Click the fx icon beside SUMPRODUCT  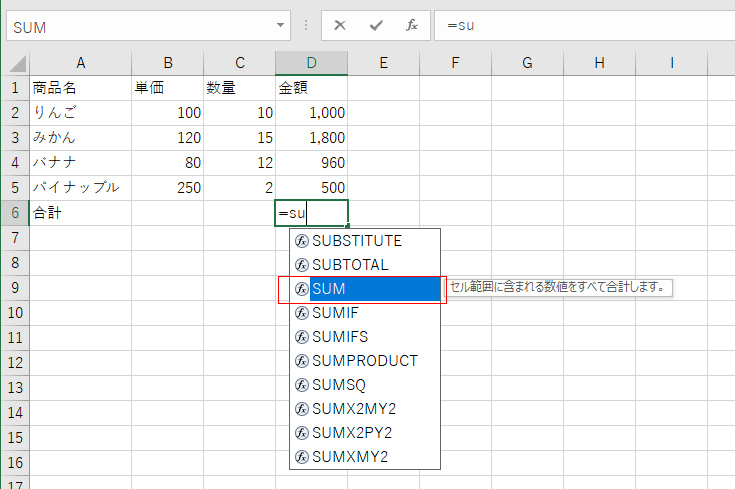301,361
